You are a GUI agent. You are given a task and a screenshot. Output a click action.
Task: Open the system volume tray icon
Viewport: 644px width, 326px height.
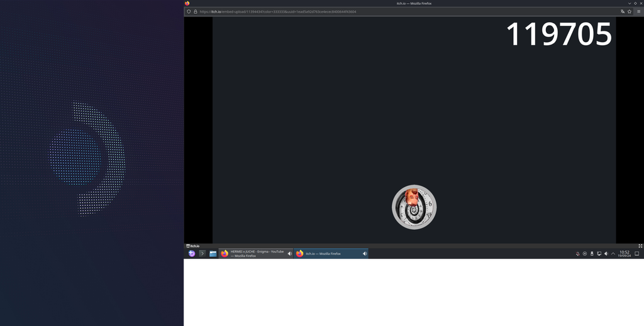[606, 254]
